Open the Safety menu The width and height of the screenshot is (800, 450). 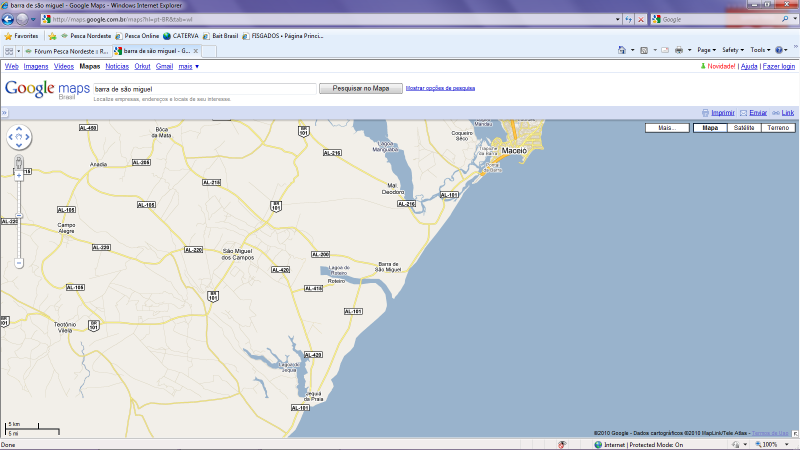[733, 50]
